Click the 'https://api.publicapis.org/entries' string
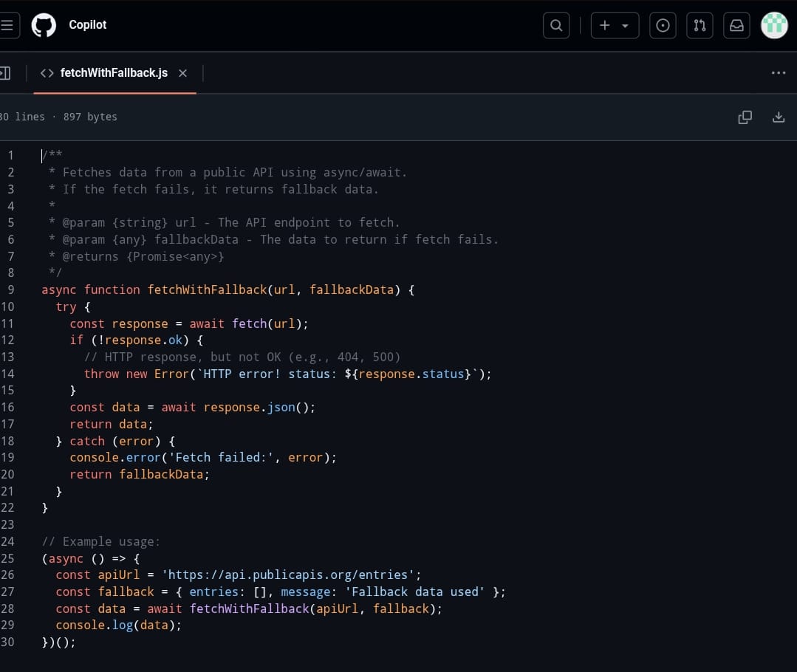The height and width of the screenshot is (672, 797). 288,575
